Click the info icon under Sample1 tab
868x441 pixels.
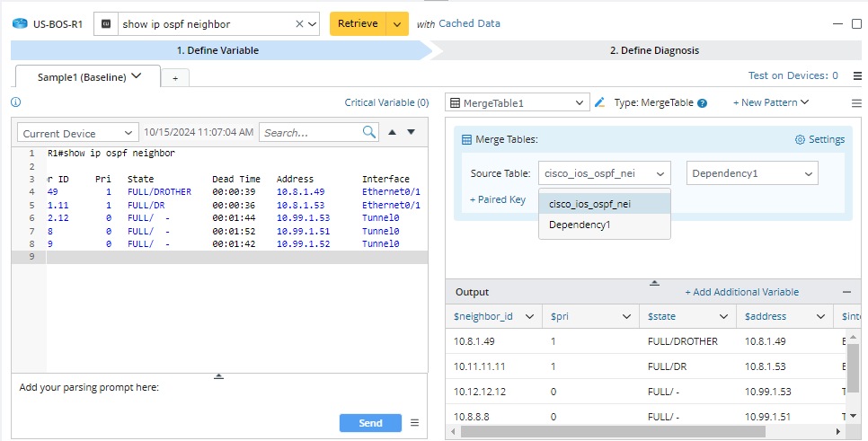pos(15,102)
